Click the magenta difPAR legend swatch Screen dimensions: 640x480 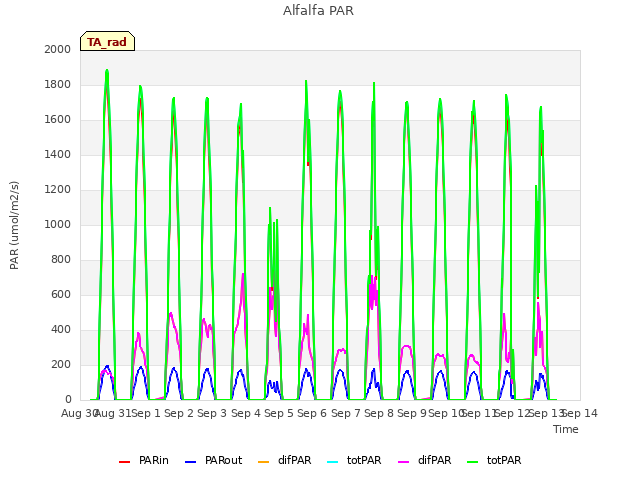pyautogui.click(x=403, y=462)
